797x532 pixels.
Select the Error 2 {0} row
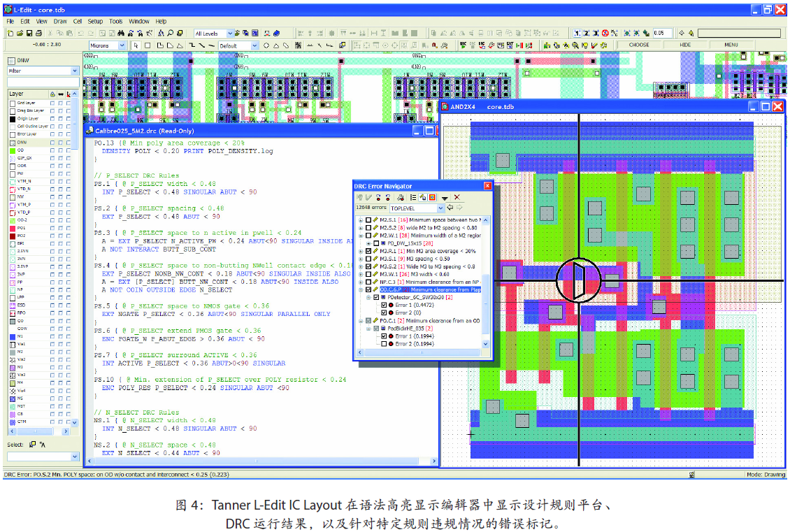[408, 313]
